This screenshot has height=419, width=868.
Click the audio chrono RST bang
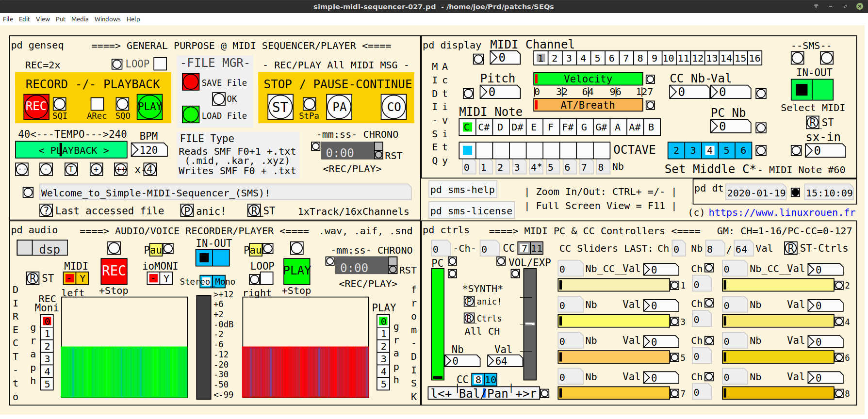(x=393, y=269)
